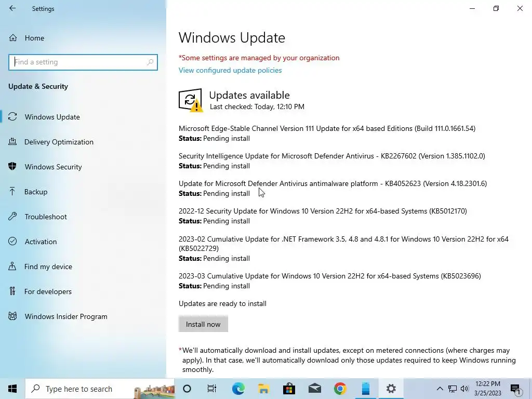532x399 pixels.
Task: Click the Activation checkmark circle icon
Action: pyautogui.click(x=12, y=241)
